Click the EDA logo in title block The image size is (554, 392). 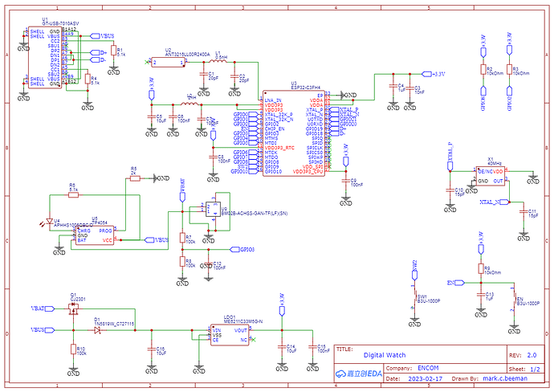pyautogui.click(x=359, y=374)
